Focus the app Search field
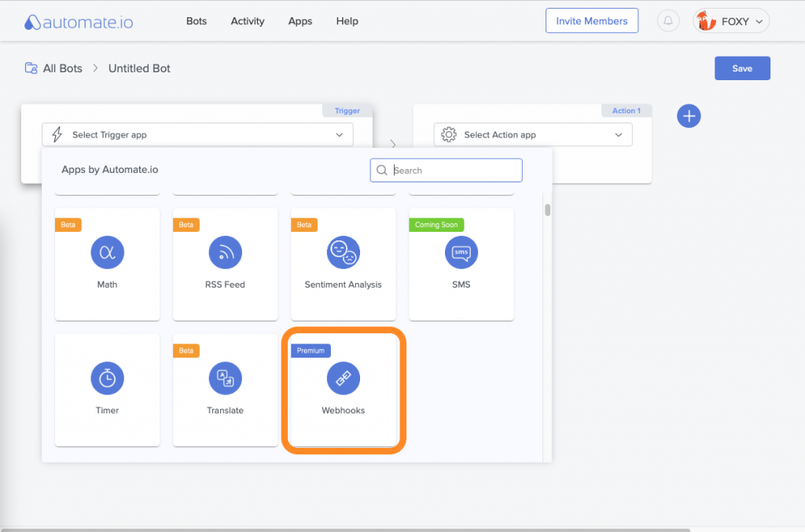The height and width of the screenshot is (532, 805). pyautogui.click(x=447, y=171)
